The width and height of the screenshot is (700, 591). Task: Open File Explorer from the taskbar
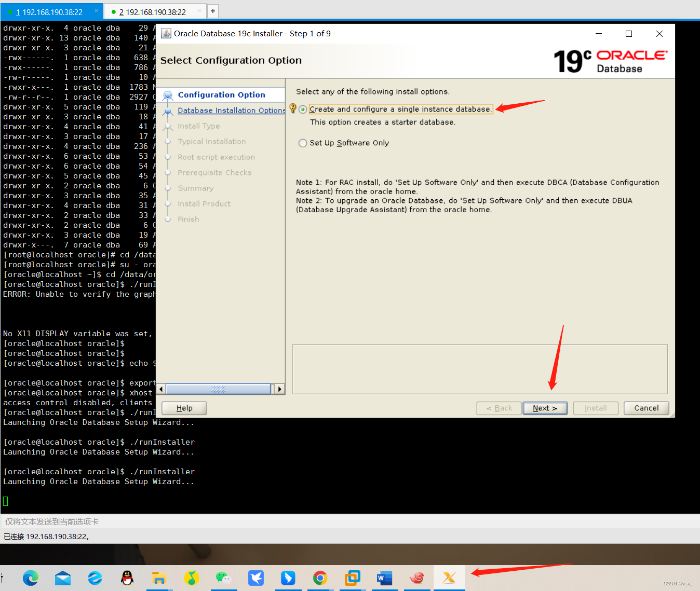tap(159, 578)
